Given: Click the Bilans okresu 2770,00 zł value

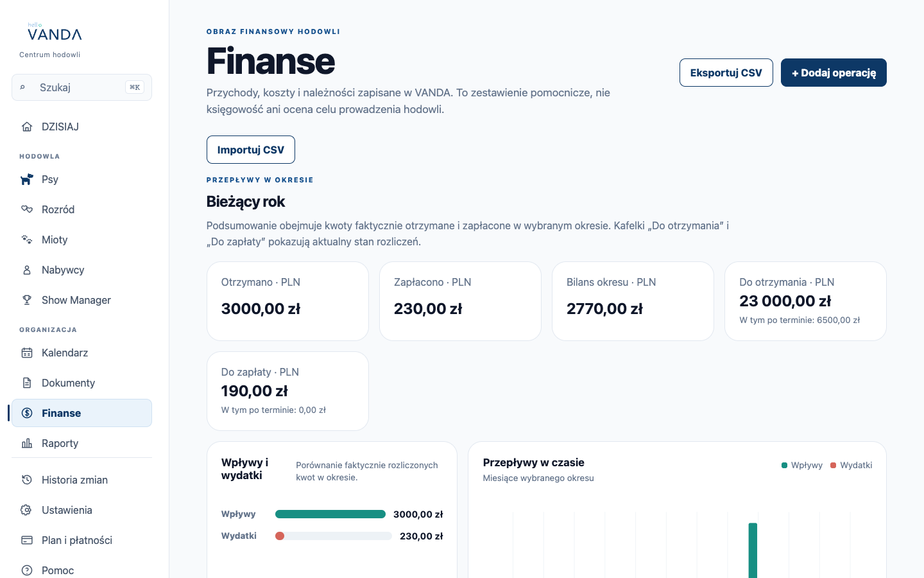Looking at the screenshot, I should coord(604,309).
